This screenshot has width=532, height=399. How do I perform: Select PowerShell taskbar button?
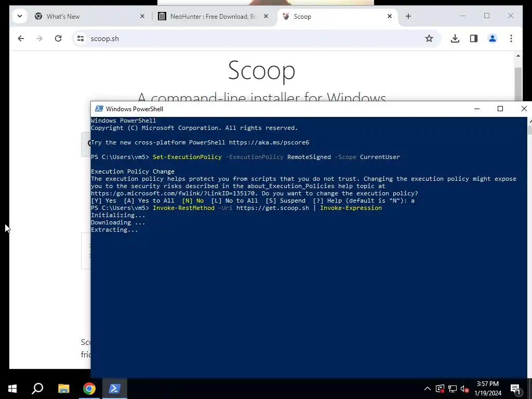tap(114, 389)
